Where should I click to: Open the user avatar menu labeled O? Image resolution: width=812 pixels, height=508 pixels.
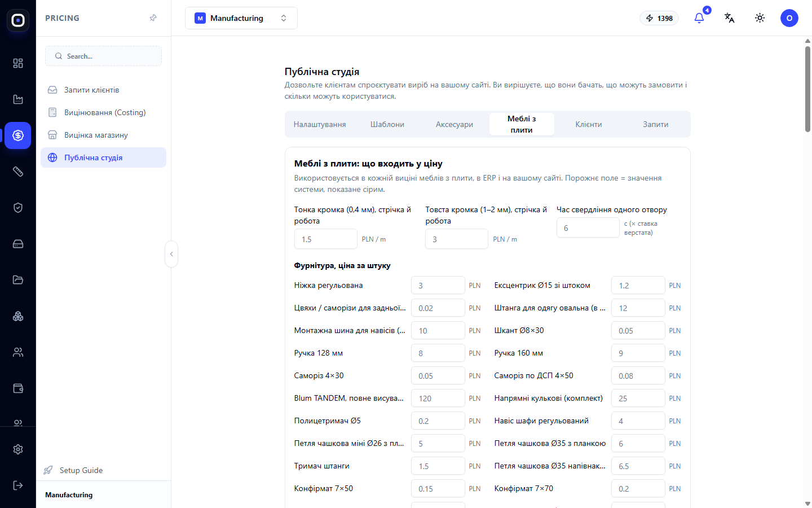[789, 18]
